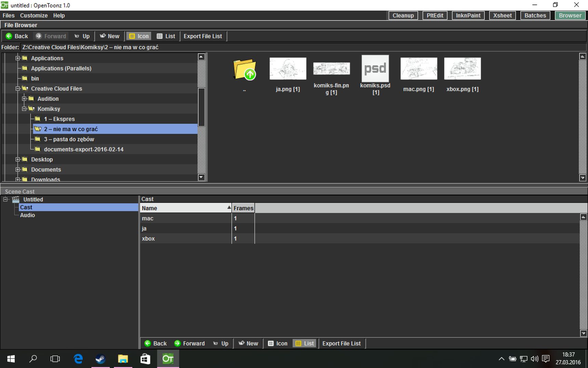The height and width of the screenshot is (368, 588).
Task: Switch to the Batches room
Action: 535,15
